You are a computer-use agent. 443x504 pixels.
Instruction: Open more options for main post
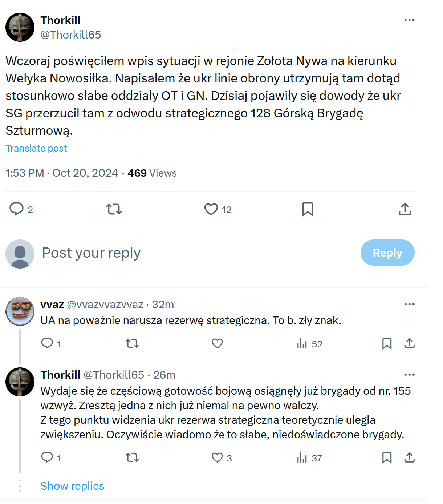click(409, 20)
